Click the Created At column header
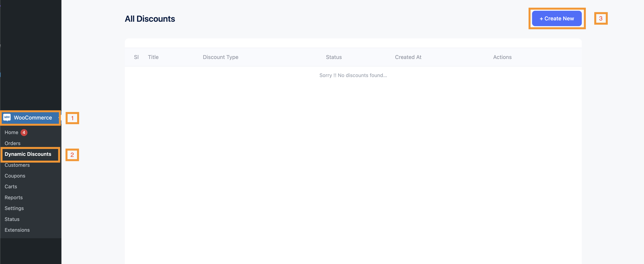Screen dimensions: 644x264 tap(408, 57)
